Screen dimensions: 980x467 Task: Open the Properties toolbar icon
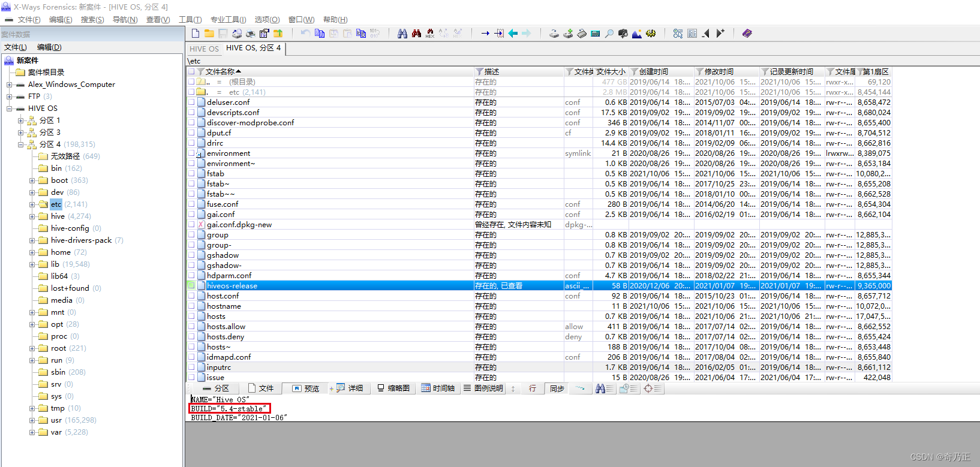tap(264, 34)
